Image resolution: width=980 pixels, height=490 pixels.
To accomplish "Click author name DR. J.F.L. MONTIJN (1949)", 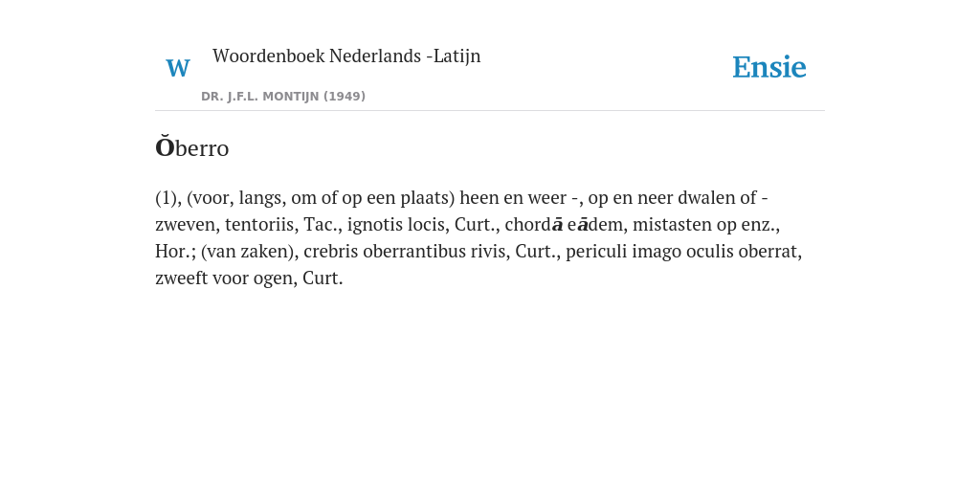I will (283, 97).
